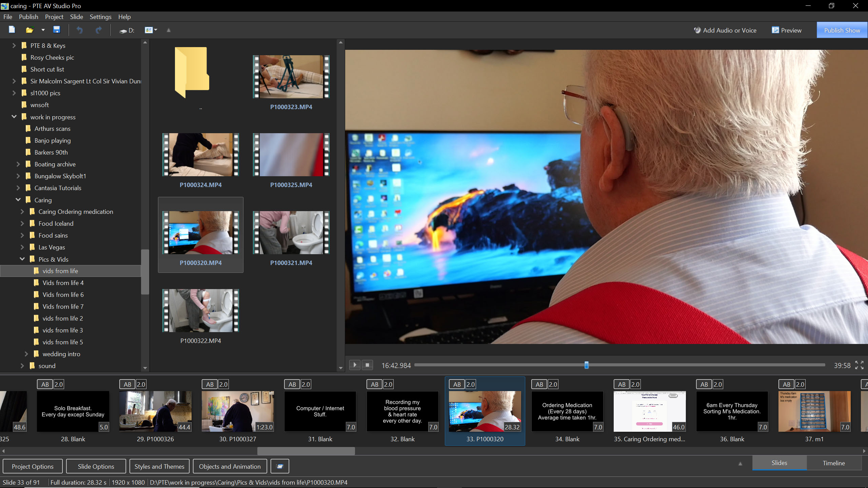Click the small icon button beside Objects and Animation
The width and height of the screenshot is (868, 488).
click(x=280, y=466)
